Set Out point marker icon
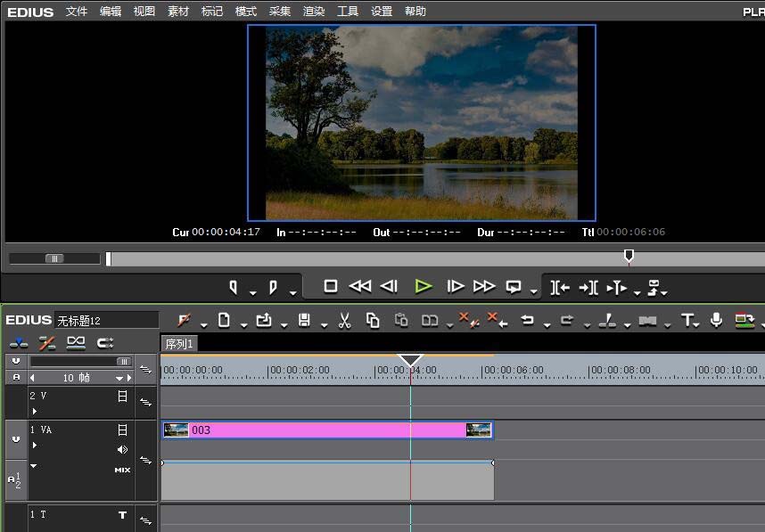765x532 pixels. coord(273,287)
